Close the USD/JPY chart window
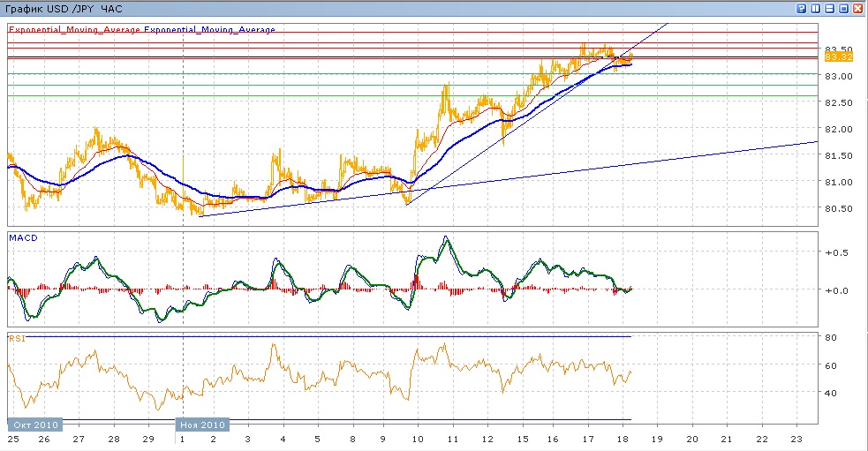The width and height of the screenshot is (868, 451). (857, 8)
